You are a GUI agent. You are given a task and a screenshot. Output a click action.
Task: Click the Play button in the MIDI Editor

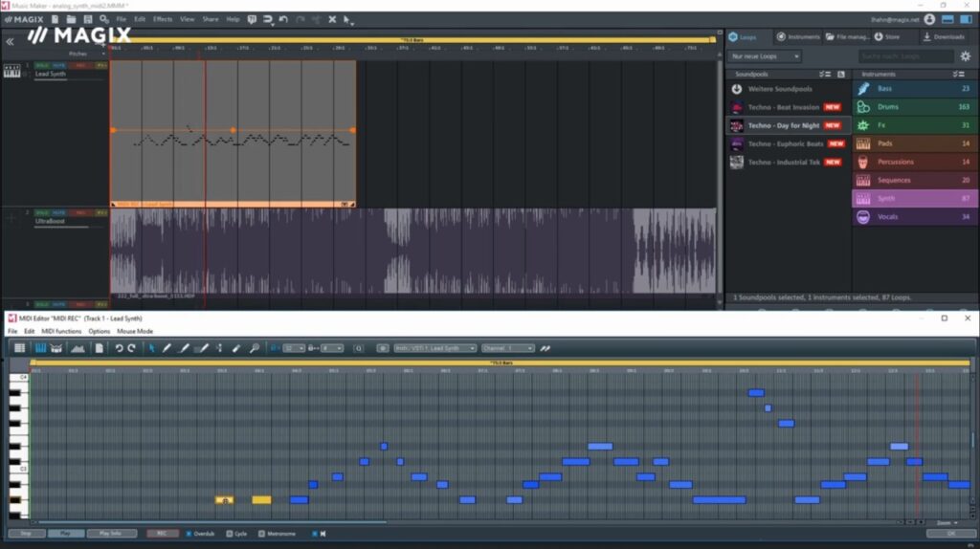(65, 534)
